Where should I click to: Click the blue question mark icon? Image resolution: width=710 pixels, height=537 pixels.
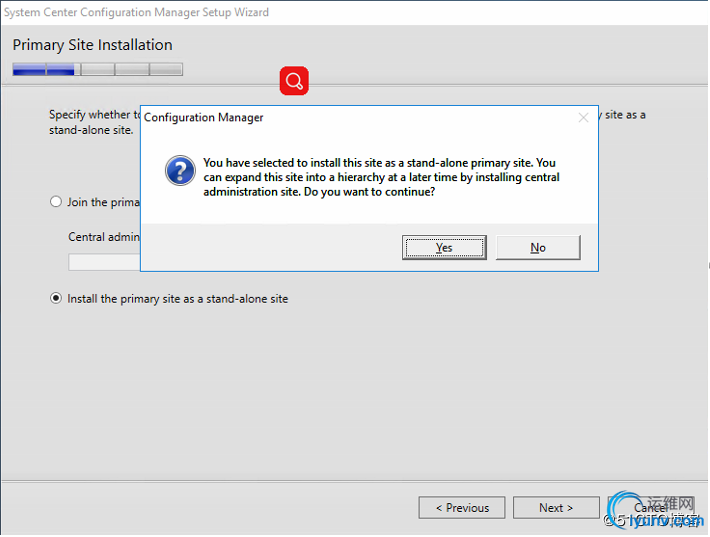coord(180,171)
